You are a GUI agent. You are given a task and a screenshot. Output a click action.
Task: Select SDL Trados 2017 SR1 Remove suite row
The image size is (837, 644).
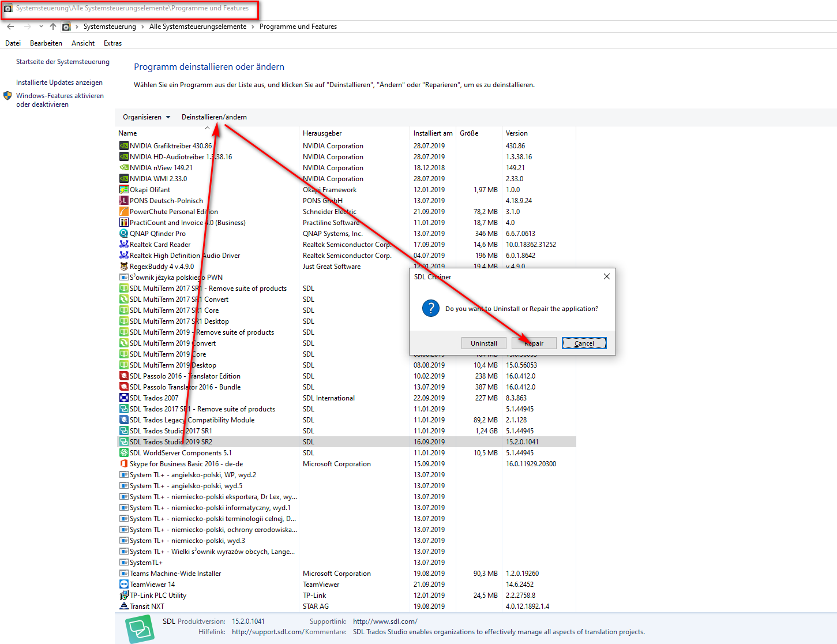coord(346,409)
